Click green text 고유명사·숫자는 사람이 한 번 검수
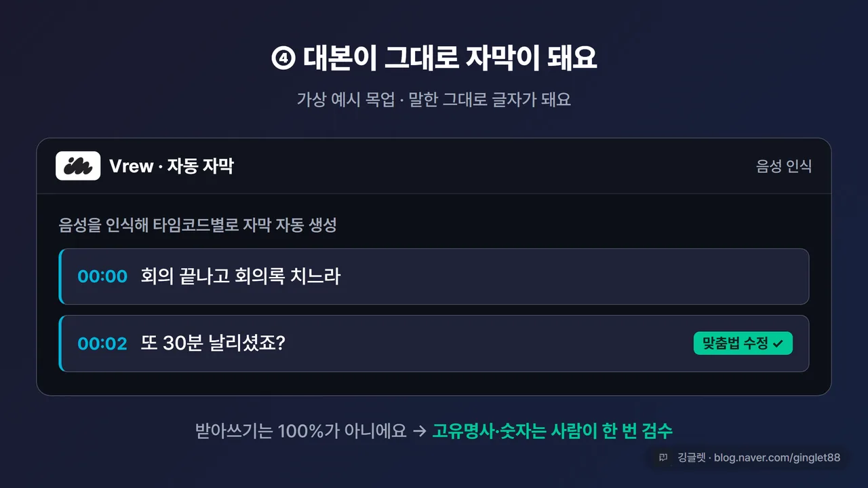This screenshot has height=488, width=868. (x=553, y=431)
